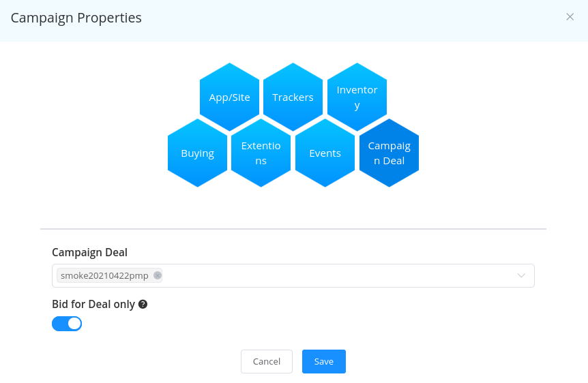588x383 pixels.
Task: Click the Campaign Properties title text
Action: (76, 18)
